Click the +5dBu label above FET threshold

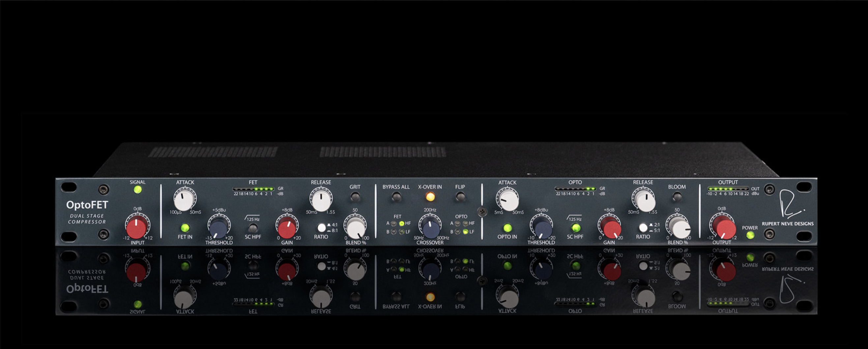tap(219, 210)
